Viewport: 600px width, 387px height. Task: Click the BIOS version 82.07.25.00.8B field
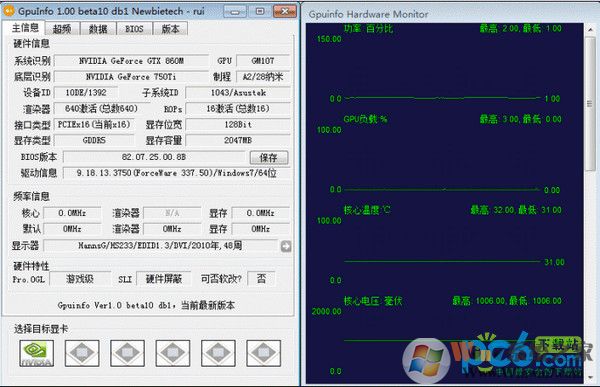[154, 157]
